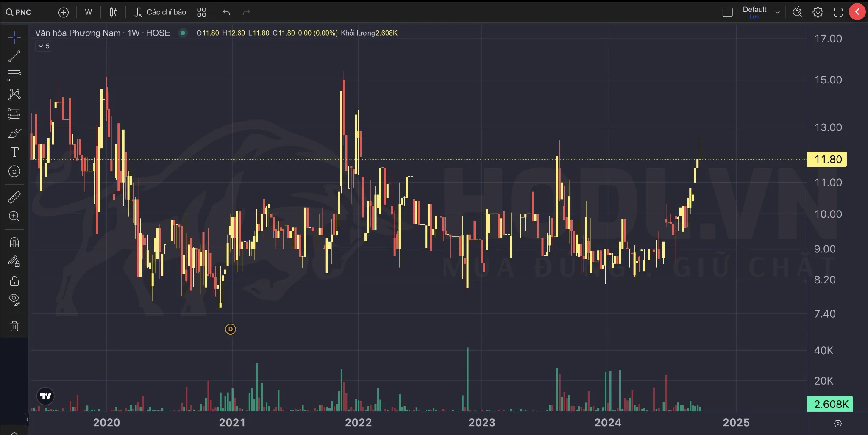Viewport: 868px width, 435px height.
Task: Click the trash icon to remove drawings
Action: (14, 326)
